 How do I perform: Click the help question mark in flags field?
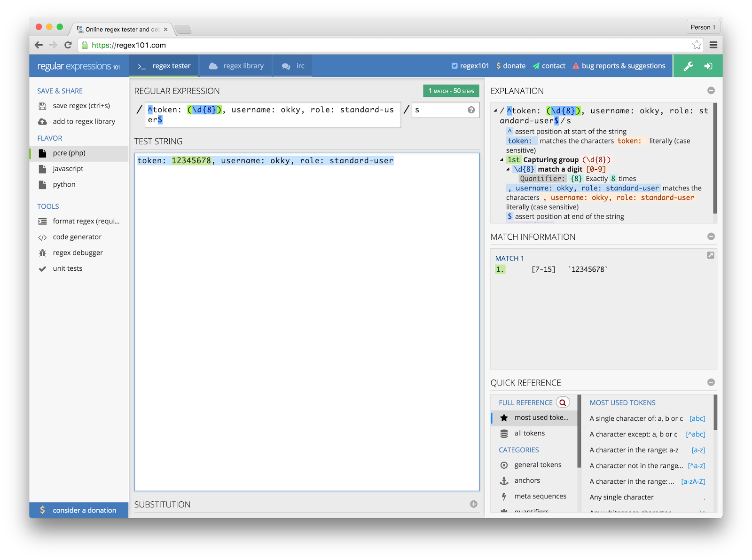tap(471, 110)
